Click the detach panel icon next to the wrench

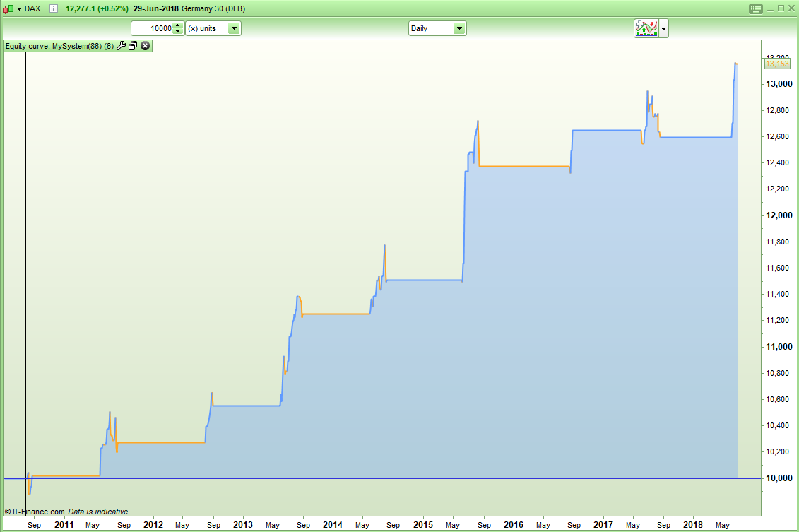[132, 45]
